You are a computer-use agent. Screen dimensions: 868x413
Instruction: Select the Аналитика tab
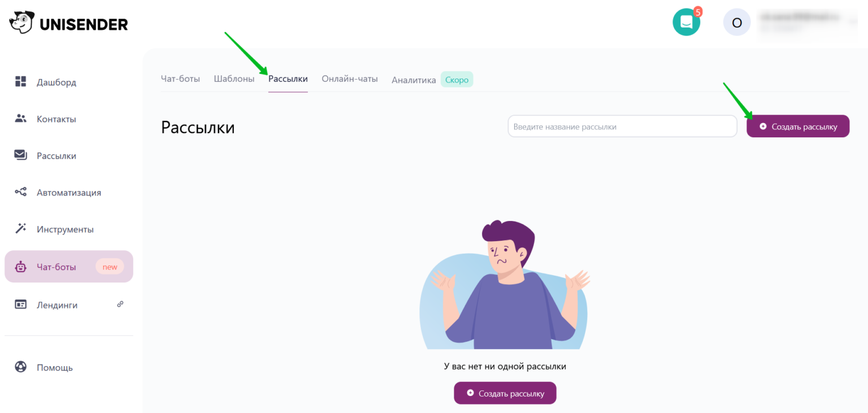(414, 80)
